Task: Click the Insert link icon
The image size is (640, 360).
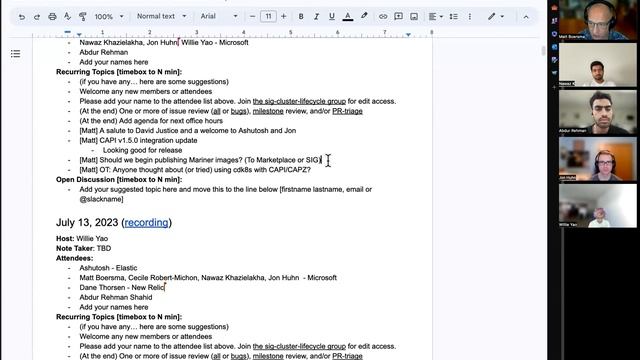Action: point(383,16)
